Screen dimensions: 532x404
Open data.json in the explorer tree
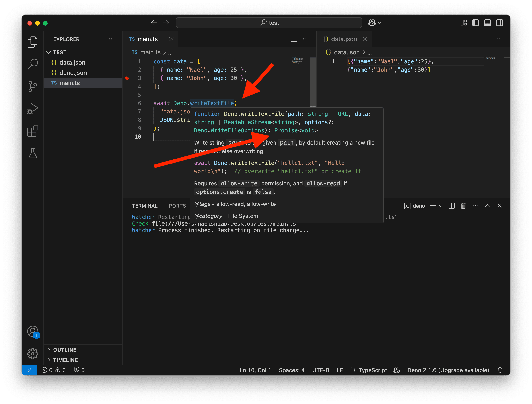tap(83, 62)
